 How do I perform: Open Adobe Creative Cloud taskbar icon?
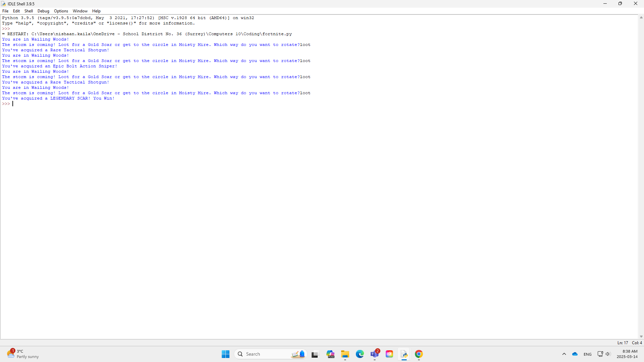(389, 354)
